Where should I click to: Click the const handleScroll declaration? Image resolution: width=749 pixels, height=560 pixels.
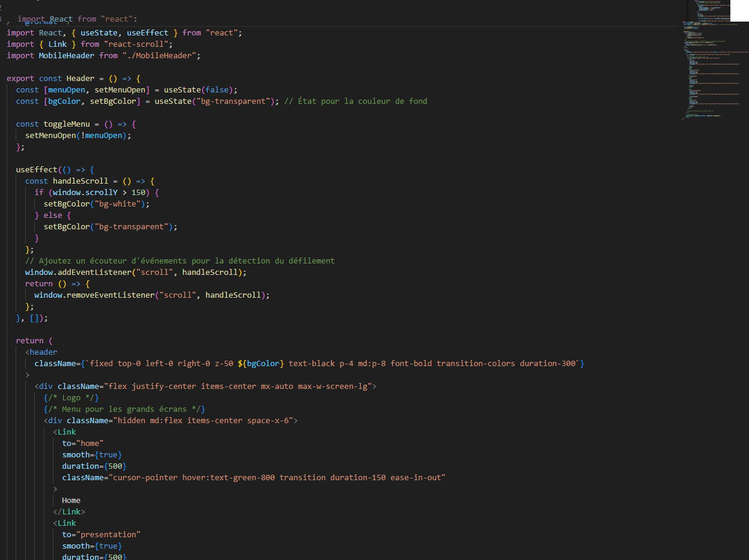(x=90, y=181)
